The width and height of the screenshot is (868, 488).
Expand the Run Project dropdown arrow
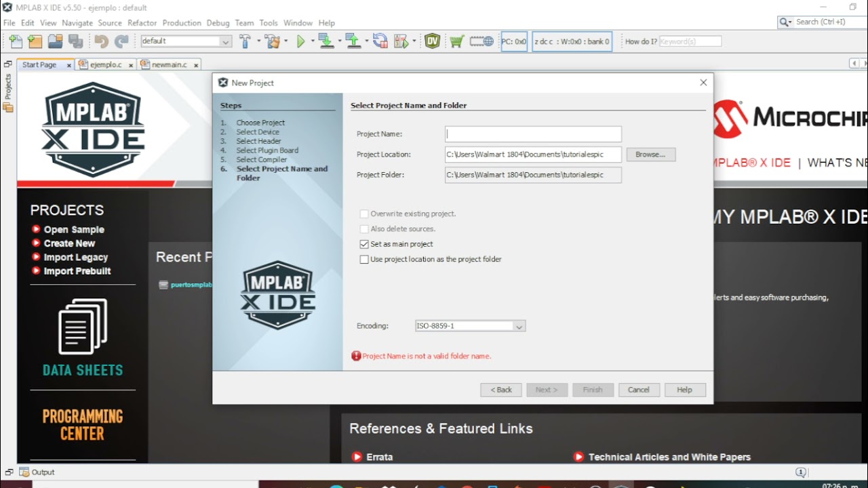(313, 41)
